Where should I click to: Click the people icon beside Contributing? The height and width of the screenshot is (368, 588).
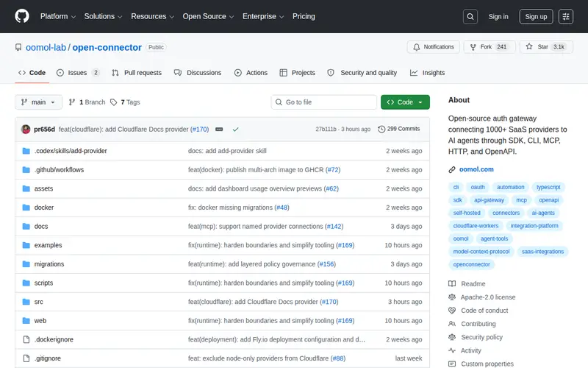click(x=452, y=324)
